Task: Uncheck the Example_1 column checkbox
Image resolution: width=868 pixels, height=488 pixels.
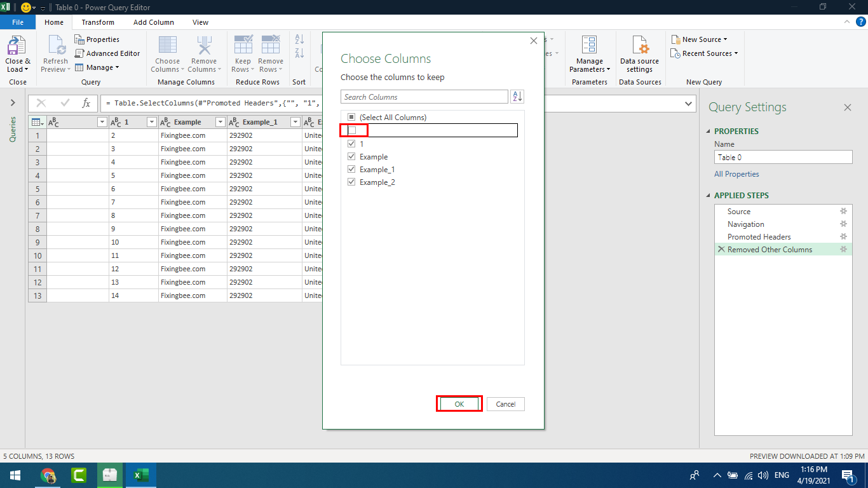Action: pyautogui.click(x=351, y=170)
